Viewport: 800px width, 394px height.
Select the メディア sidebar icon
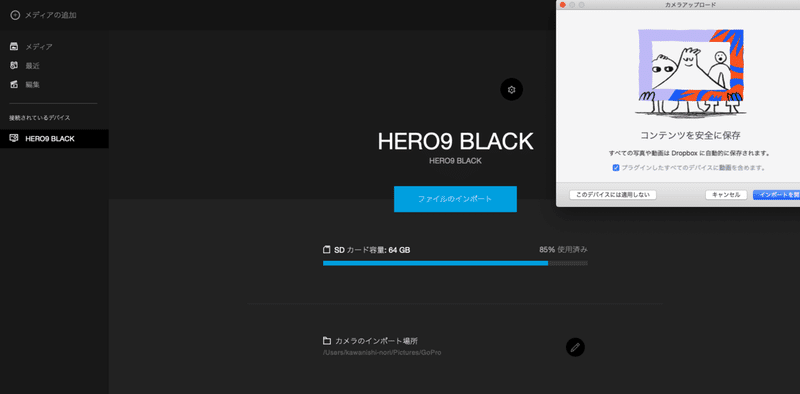click(x=14, y=47)
